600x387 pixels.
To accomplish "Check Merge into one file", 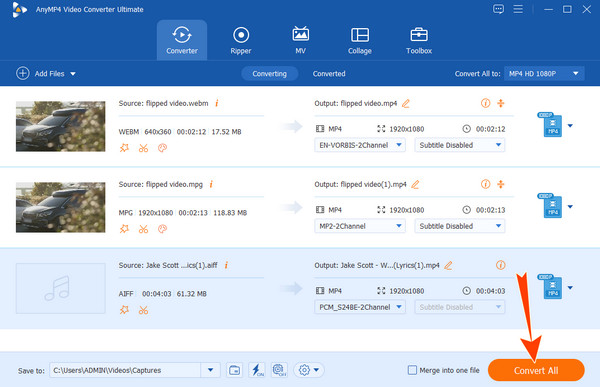I will pyautogui.click(x=412, y=370).
